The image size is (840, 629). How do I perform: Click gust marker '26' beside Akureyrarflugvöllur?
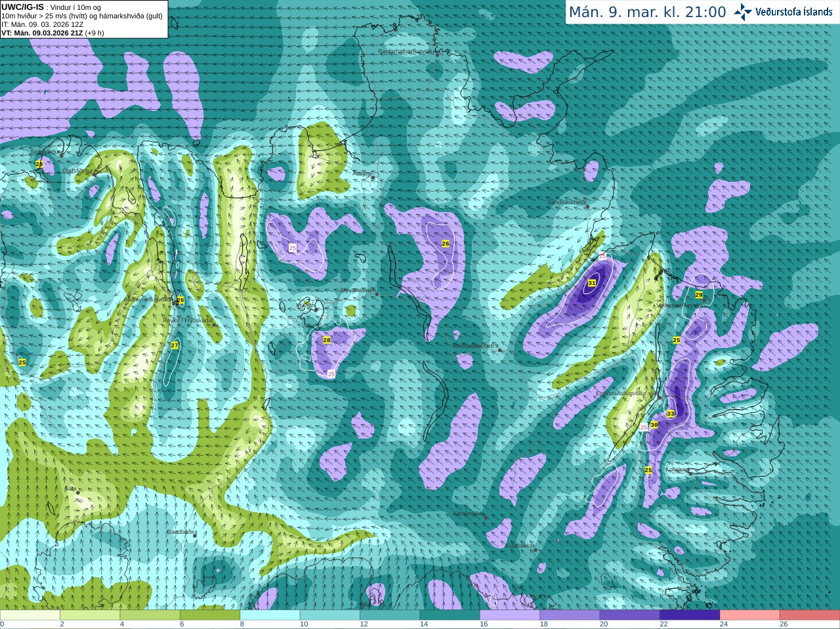click(180, 300)
